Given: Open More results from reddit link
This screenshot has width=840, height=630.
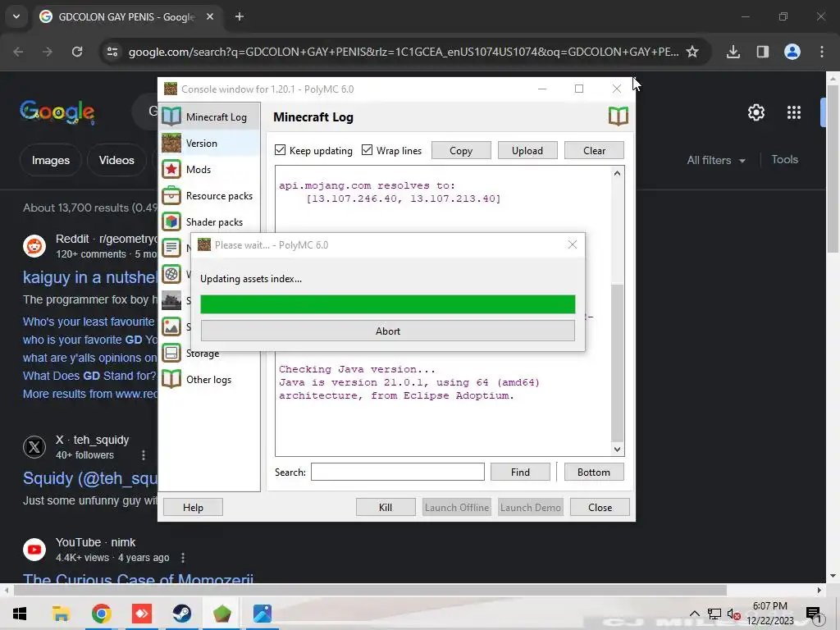Looking at the screenshot, I should point(90,394).
